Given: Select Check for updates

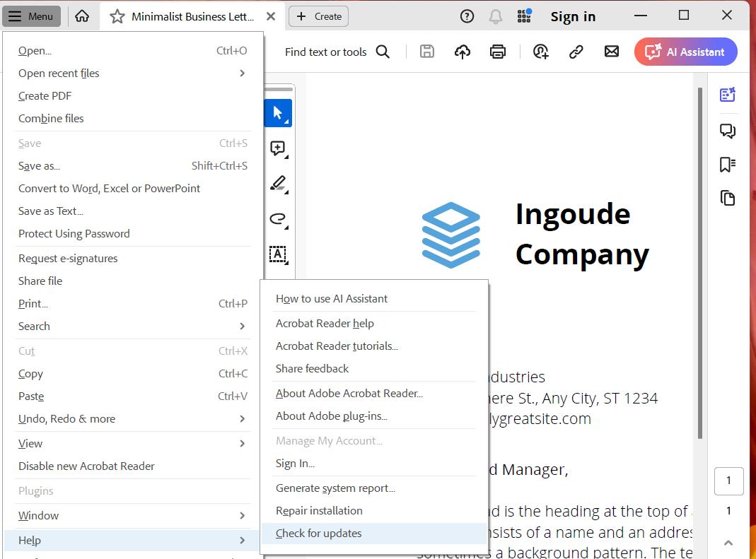Looking at the screenshot, I should (x=319, y=533).
